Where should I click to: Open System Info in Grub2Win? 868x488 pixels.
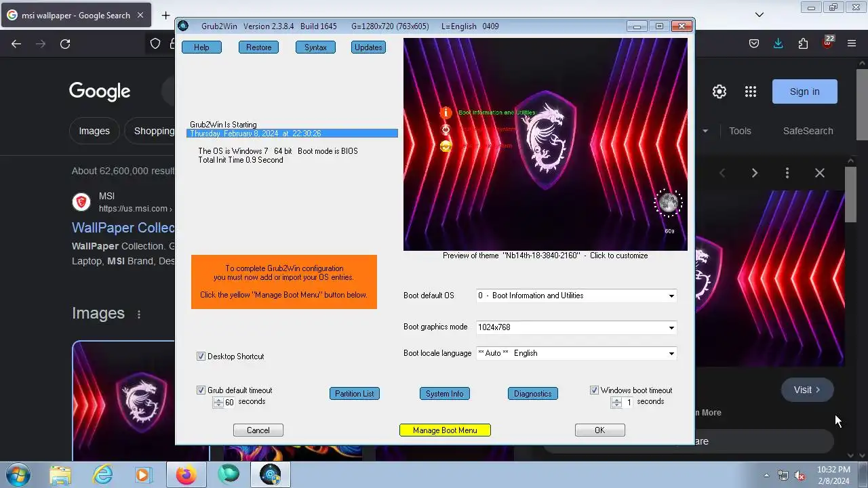coord(445,394)
